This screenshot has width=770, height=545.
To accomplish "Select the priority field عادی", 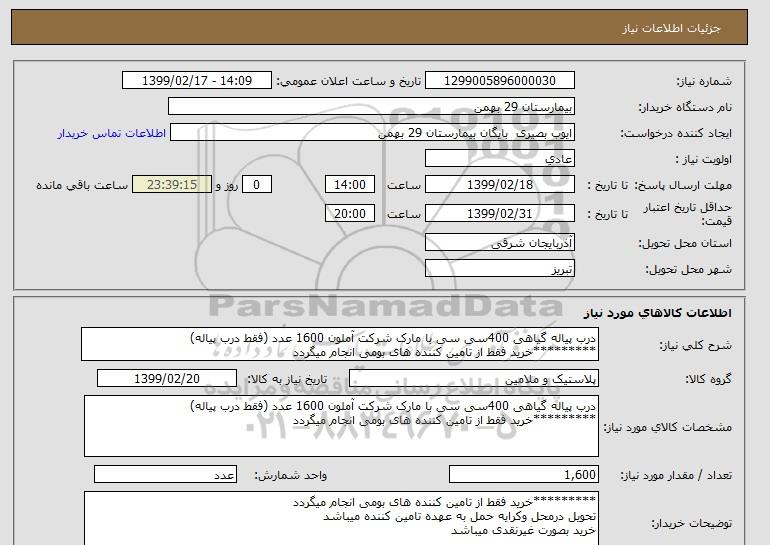I will (500, 159).
